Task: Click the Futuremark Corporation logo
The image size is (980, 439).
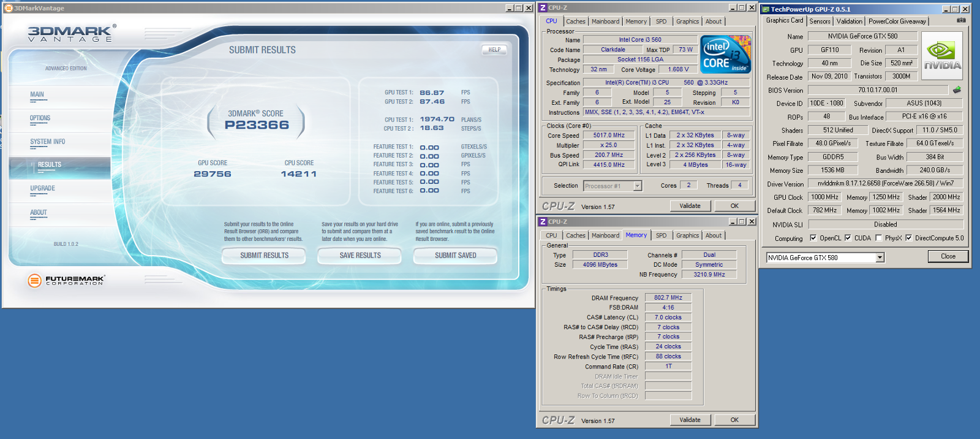Action: [66, 280]
